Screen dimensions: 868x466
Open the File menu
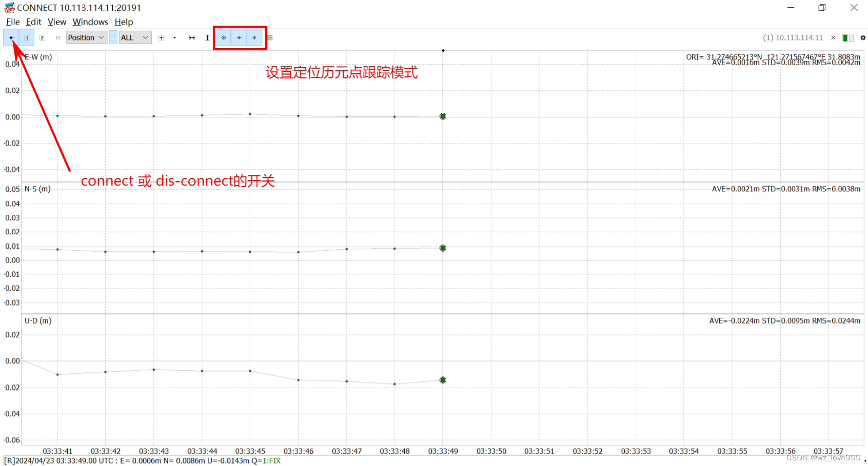(12, 22)
